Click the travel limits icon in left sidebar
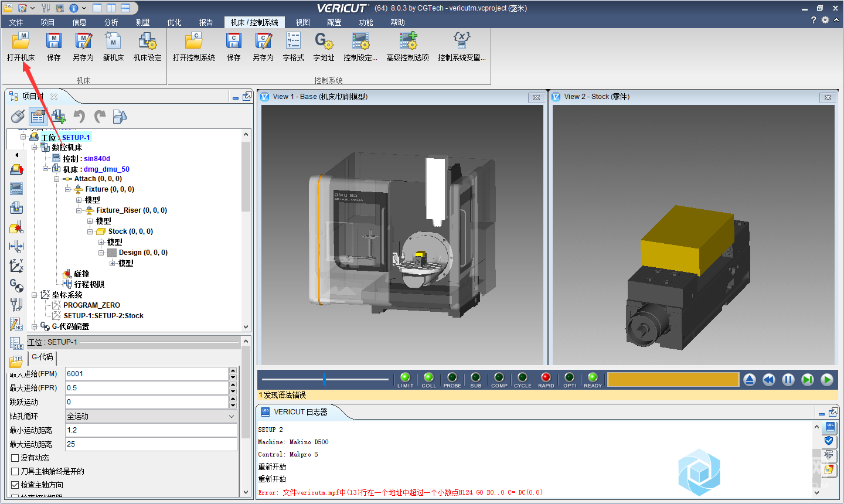This screenshot has width=844, height=504. click(x=16, y=246)
